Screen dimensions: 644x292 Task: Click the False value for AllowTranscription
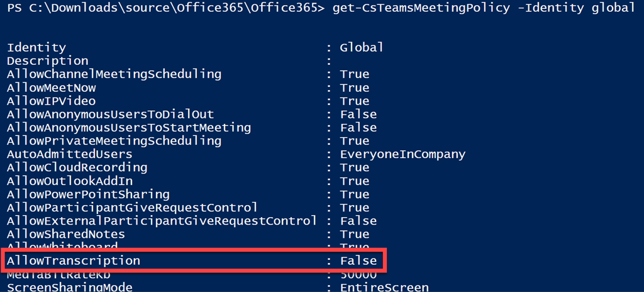358,261
